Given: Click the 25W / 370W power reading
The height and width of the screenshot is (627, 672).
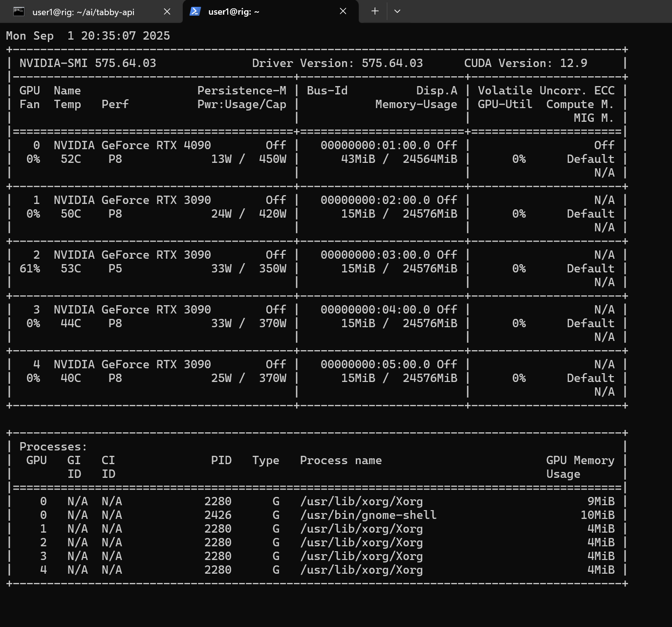Looking at the screenshot, I should pyautogui.click(x=249, y=378).
